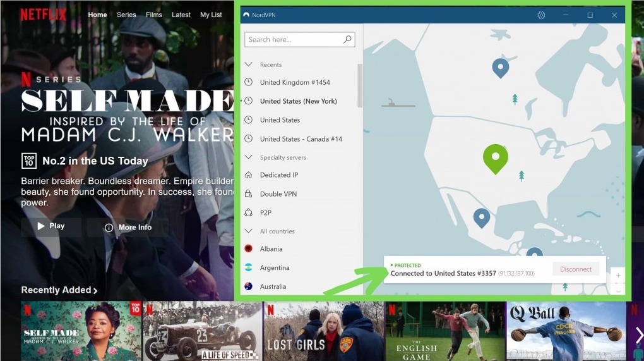Collapse the All countries section

[x=249, y=231]
